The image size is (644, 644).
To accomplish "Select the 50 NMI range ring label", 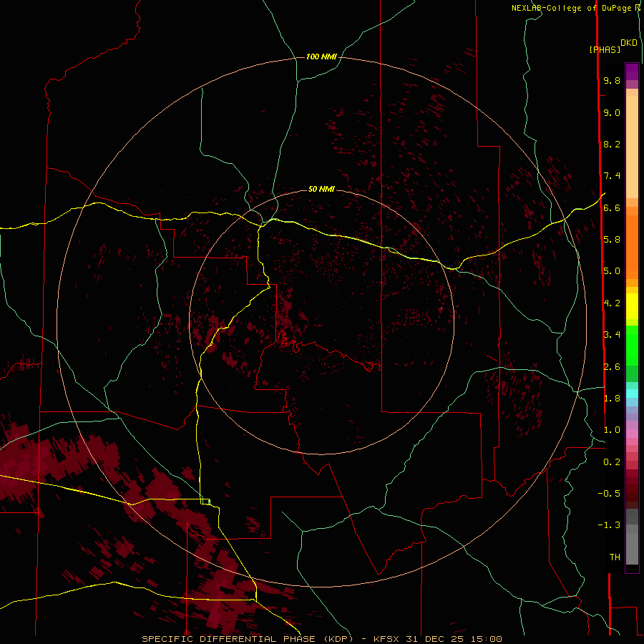I will (x=321, y=189).
